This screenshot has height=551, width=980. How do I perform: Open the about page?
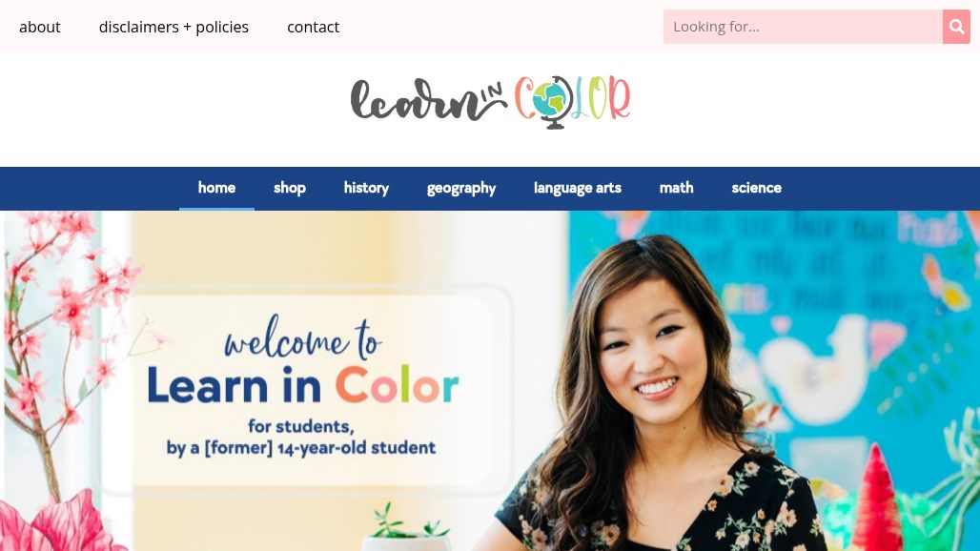[x=39, y=27]
